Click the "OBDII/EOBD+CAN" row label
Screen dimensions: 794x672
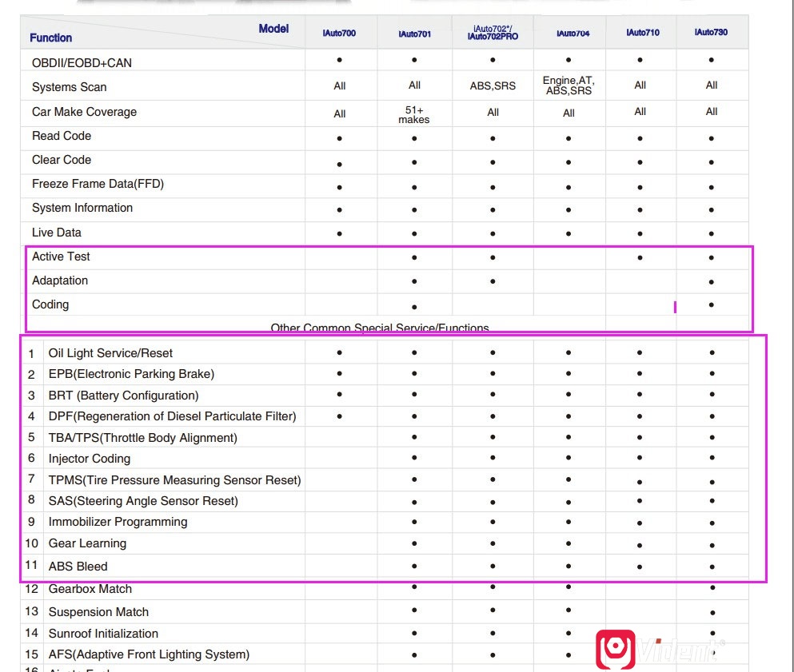[82, 63]
